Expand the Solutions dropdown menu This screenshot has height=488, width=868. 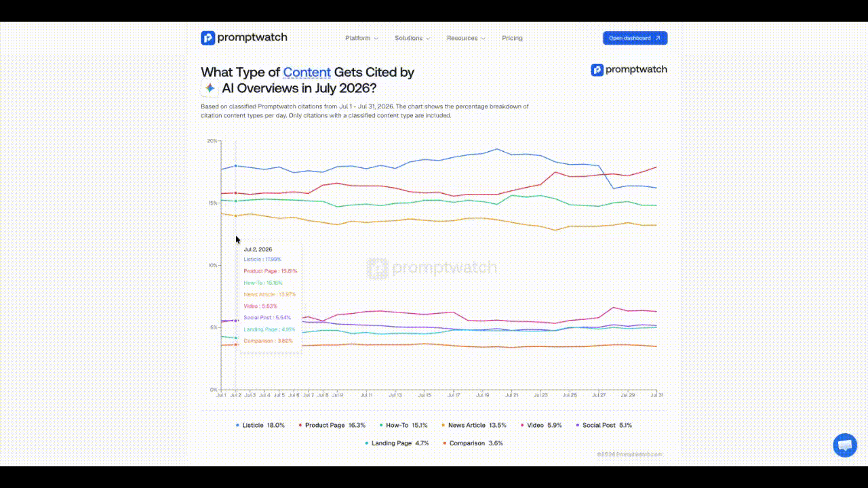[x=412, y=38]
